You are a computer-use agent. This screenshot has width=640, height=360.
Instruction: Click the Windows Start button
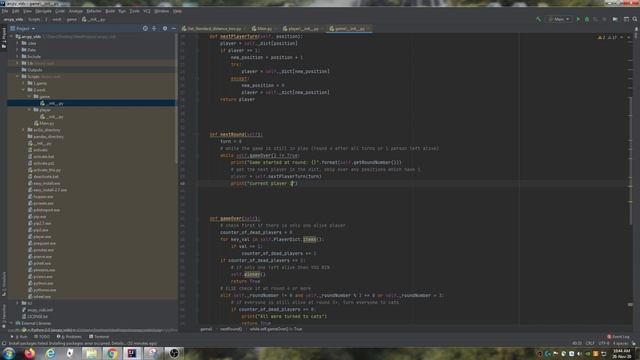[9, 353]
